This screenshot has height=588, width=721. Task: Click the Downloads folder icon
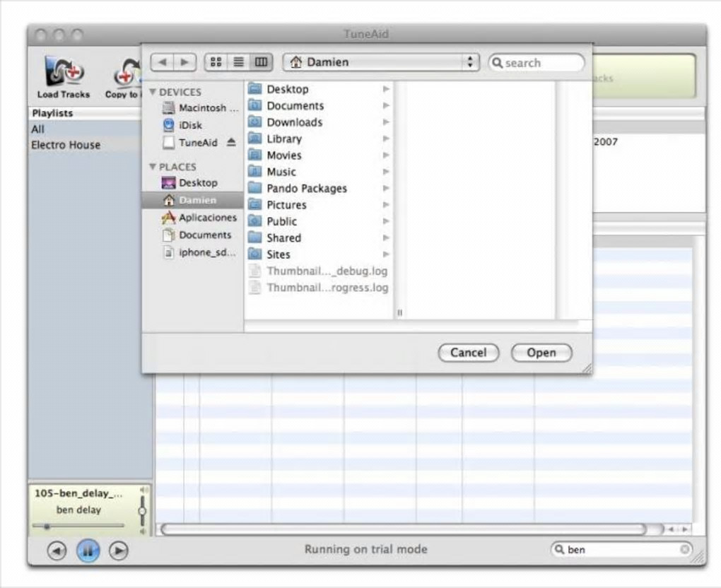point(254,122)
